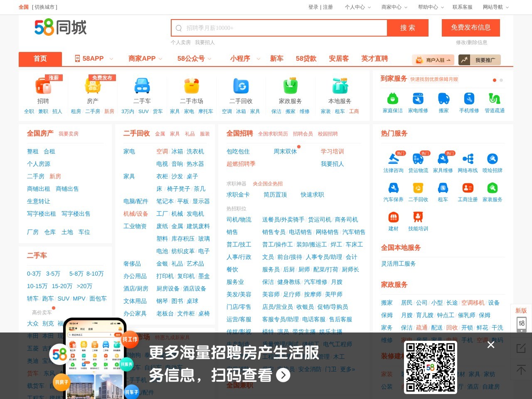Click the 搜索 search button
The width and height of the screenshot is (532, 399).
408,28
